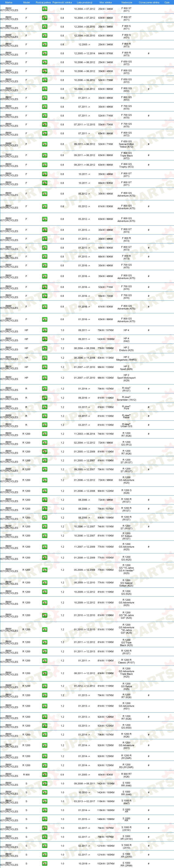Screen dimensions: 174x868
Task: Select the 'S 1000 RR (2R99)' body cell
Action: click(x=126, y=864)
